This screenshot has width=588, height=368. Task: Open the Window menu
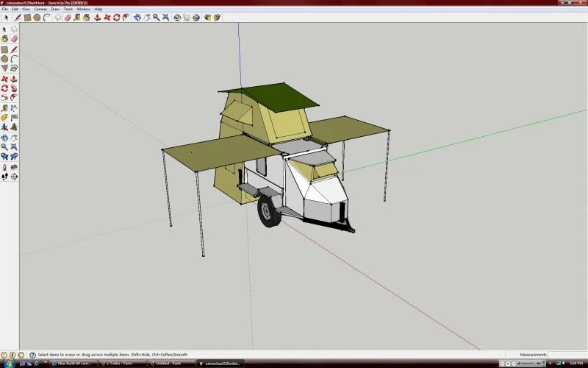pos(83,9)
